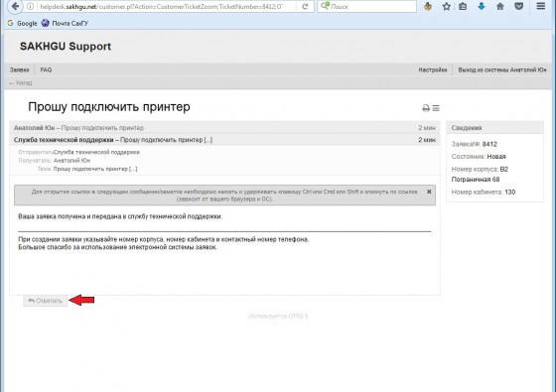Open the Pocket icon
The image size is (556, 392).
pos(518,6)
